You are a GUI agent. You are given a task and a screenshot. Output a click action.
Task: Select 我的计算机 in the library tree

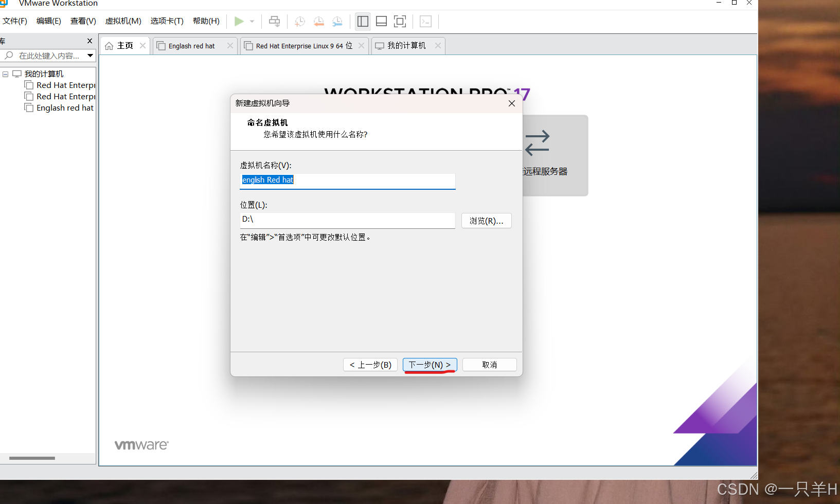coord(44,74)
